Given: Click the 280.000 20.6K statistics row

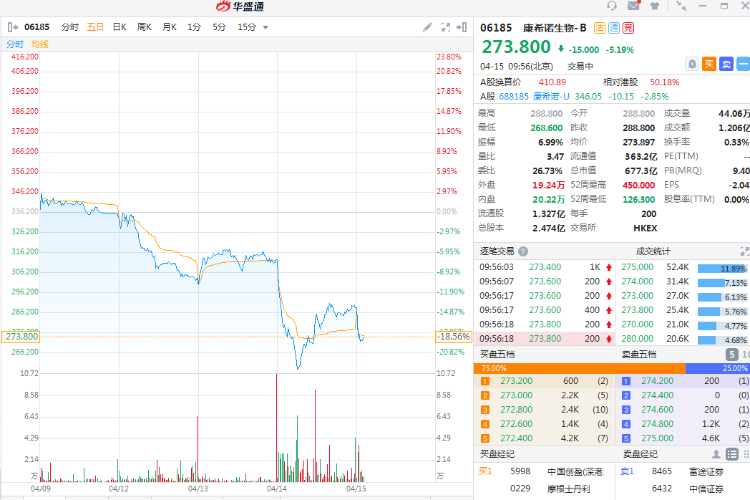Looking at the screenshot, I should pos(684,339).
